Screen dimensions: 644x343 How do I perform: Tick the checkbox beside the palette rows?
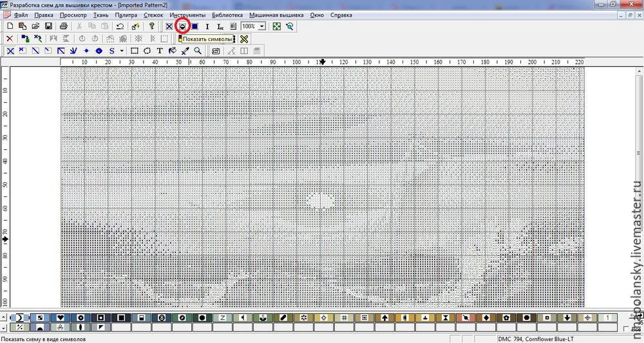point(625,329)
